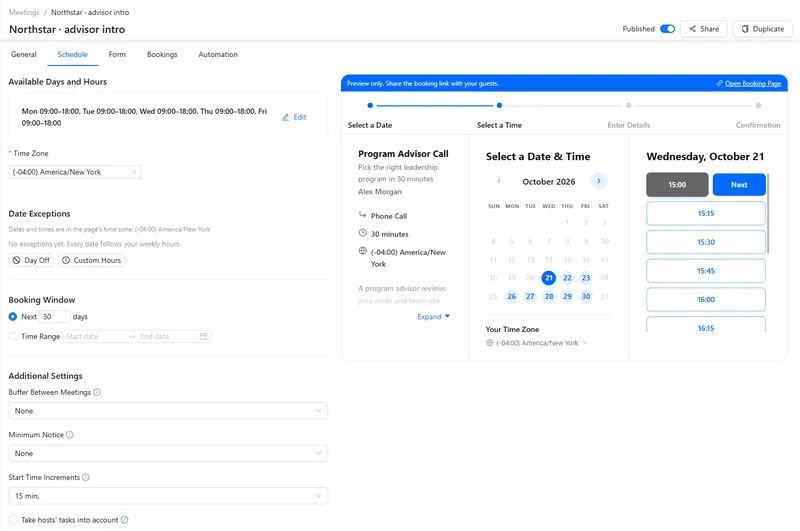Click the Custom Hours clock icon
This screenshot has height=531, width=800.
pos(66,260)
